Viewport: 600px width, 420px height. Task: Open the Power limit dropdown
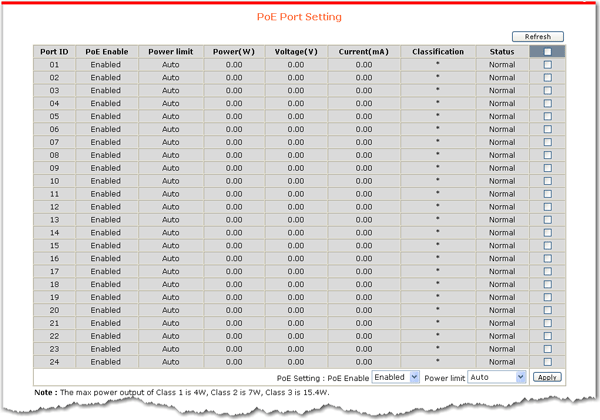[x=497, y=377]
